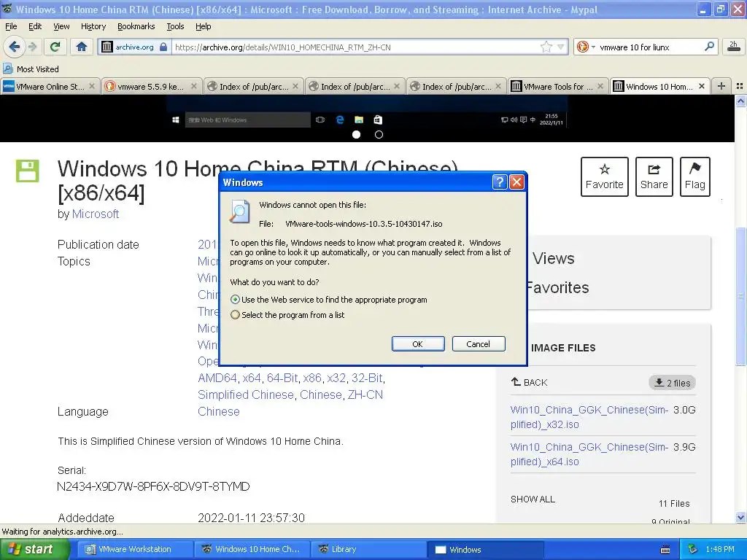The width and height of the screenshot is (747, 560).
Task: Click the Forward arrow button
Action: (x=32, y=47)
